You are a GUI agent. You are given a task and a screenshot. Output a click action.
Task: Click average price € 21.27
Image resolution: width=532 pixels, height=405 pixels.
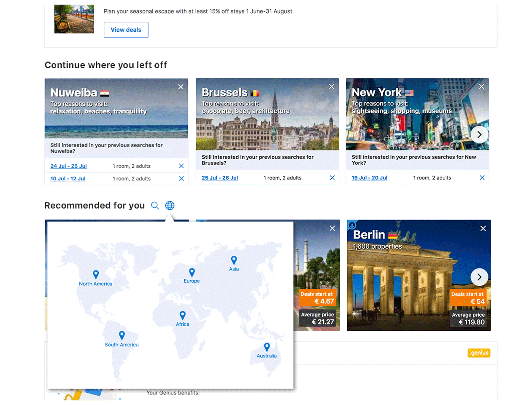[x=317, y=319]
